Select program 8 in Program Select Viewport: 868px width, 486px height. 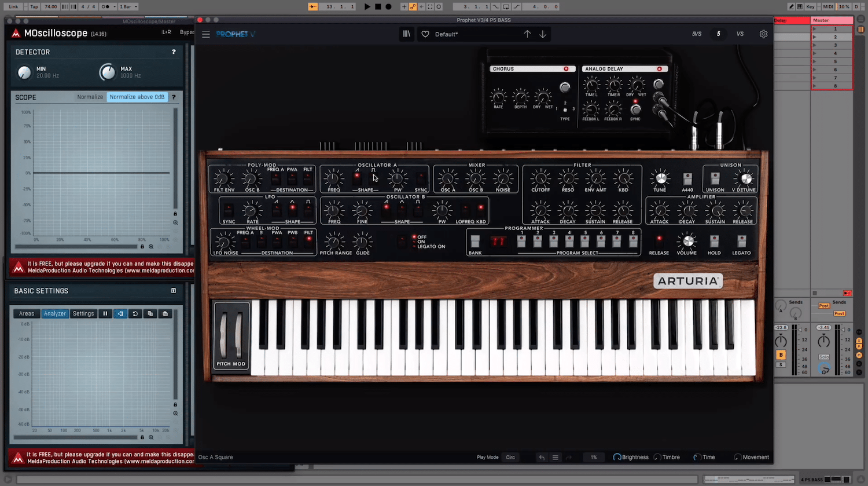(x=633, y=242)
